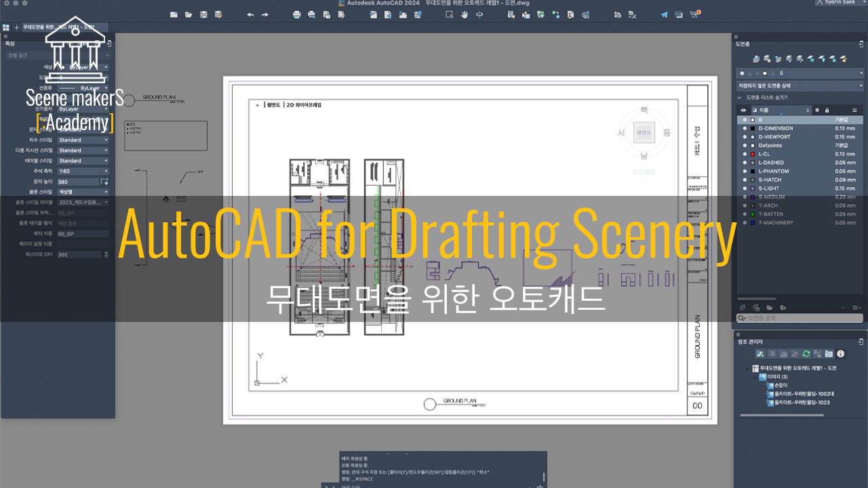This screenshot has height=488, width=868.
Task: Collapse the 도면층 리스트 숨기기 section
Action: point(740,98)
